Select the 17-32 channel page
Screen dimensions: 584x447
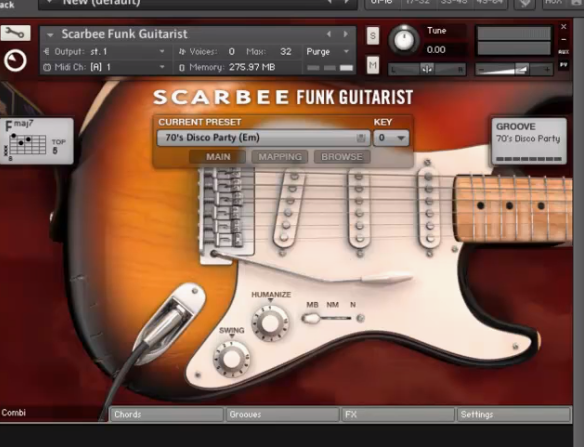click(419, 2)
